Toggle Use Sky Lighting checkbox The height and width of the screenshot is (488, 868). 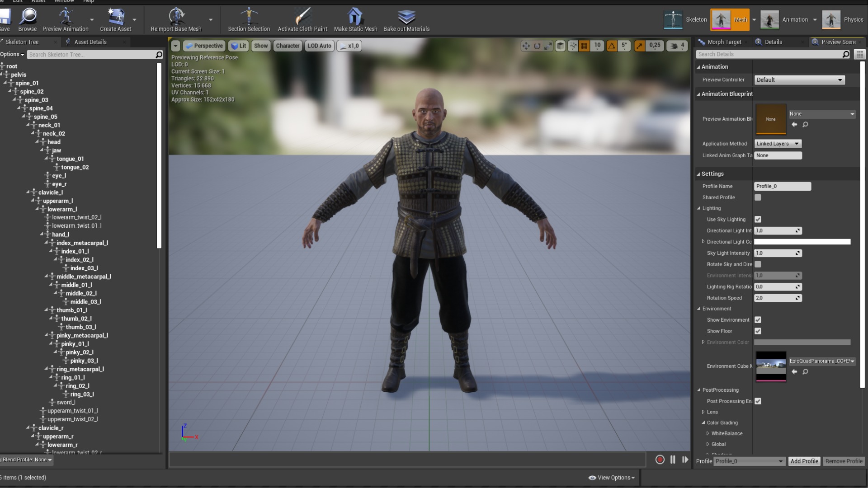coord(758,220)
